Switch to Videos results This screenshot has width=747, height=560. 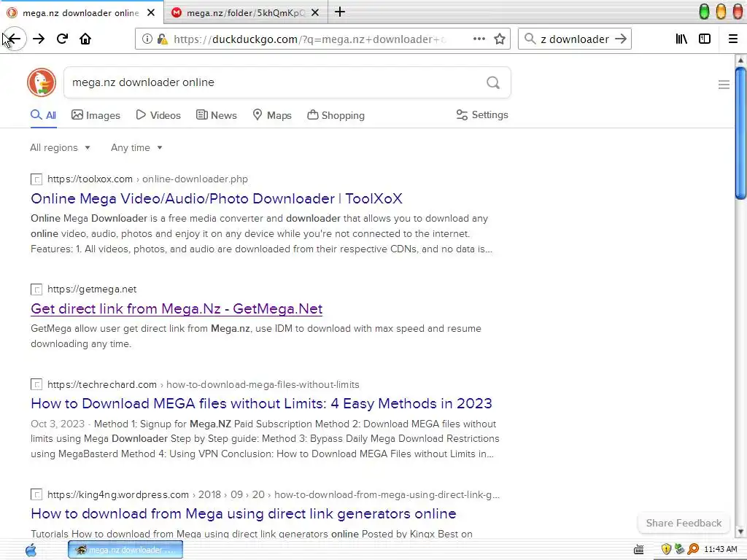pyautogui.click(x=158, y=115)
